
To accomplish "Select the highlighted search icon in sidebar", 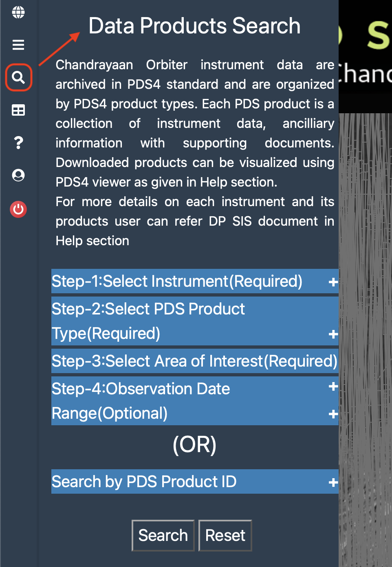I will [x=18, y=77].
